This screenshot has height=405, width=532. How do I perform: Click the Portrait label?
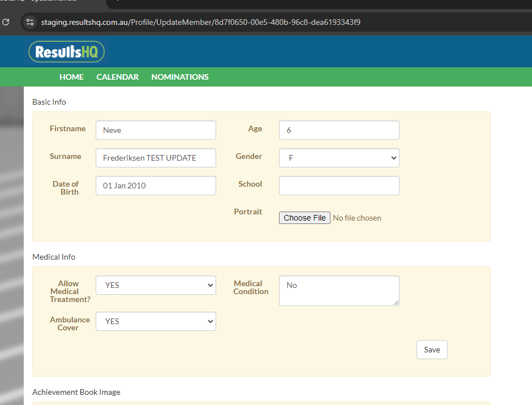pyautogui.click(x=248, y=212)
